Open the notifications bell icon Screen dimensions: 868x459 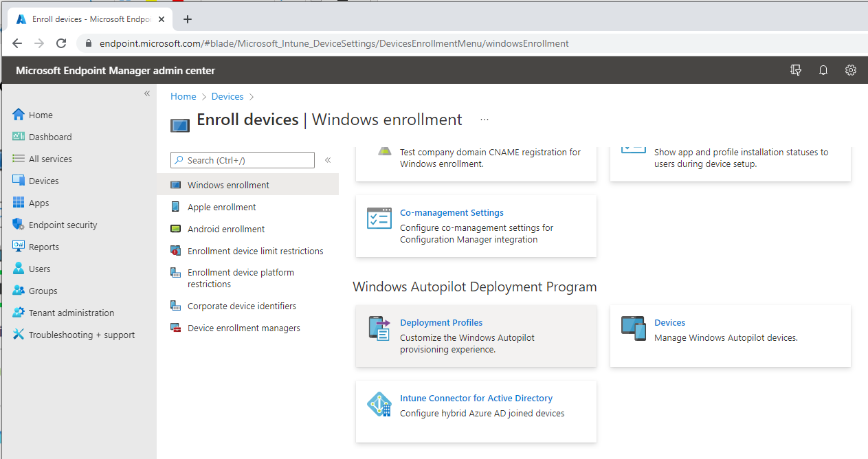coord(823,70)
